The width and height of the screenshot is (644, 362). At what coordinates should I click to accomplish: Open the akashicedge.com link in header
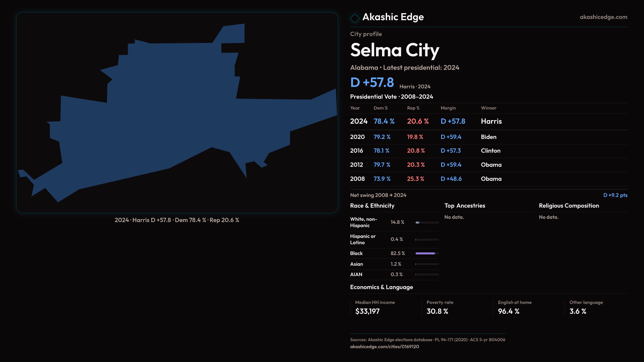pos(603,17)
